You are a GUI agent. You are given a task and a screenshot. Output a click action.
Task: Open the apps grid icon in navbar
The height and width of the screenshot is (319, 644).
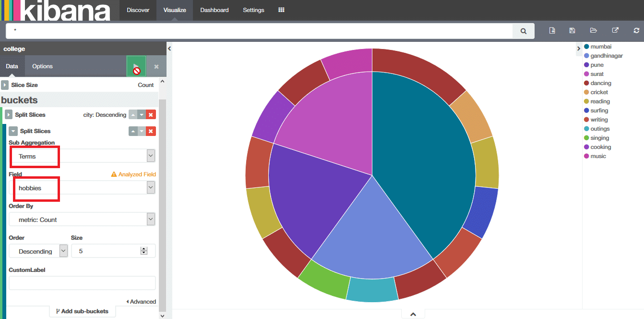point(281,10)
